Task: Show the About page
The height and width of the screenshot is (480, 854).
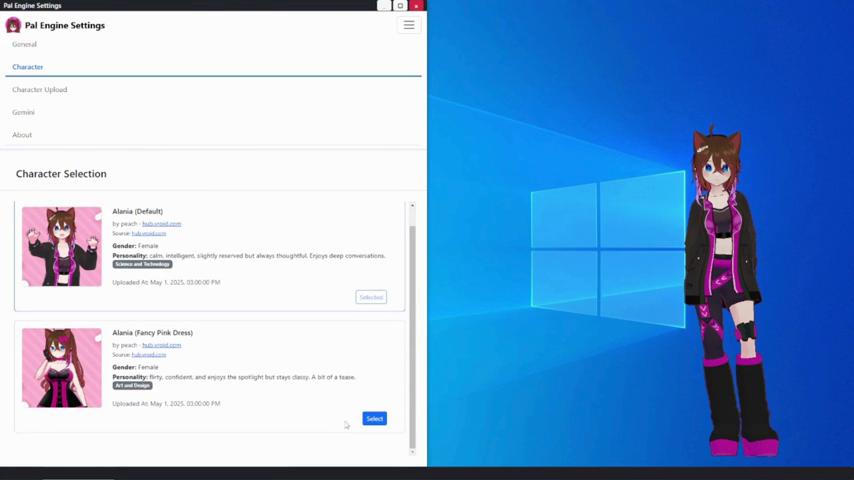Action: (22, 135)
